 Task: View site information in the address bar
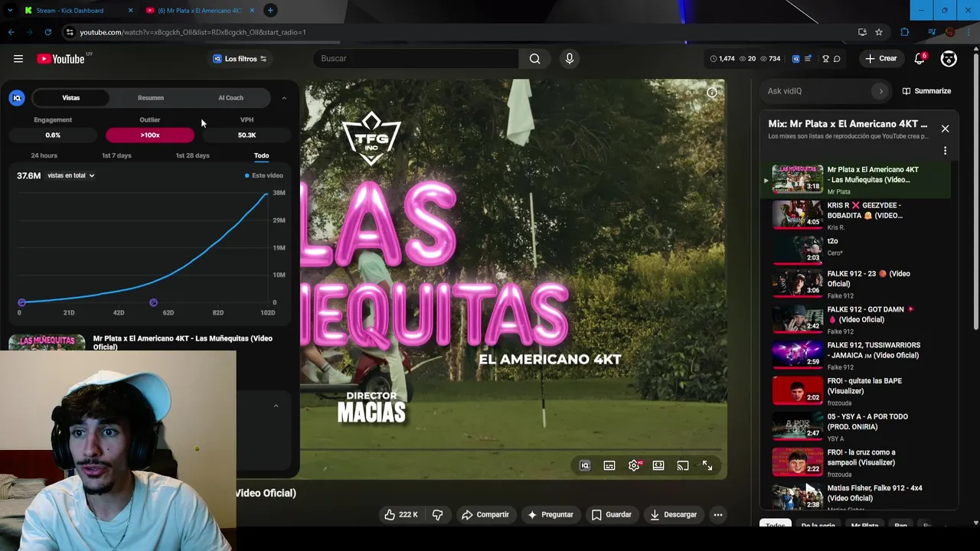coord(70,32)
